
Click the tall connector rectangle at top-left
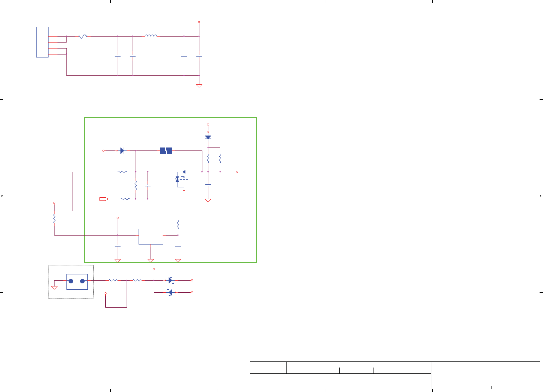click(x=42, y=42)
